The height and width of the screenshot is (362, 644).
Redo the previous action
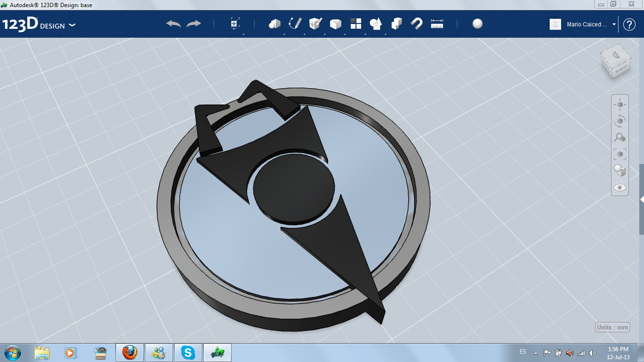(194, 24)
